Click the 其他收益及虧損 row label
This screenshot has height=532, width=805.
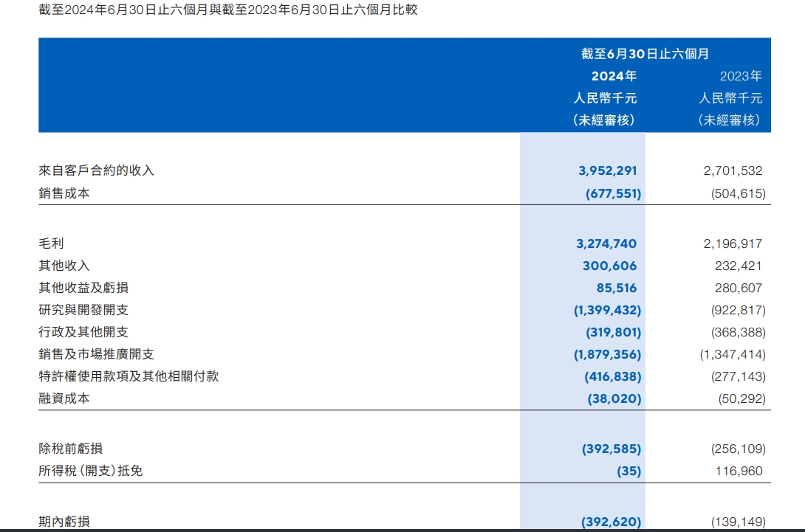pos(78,288)
